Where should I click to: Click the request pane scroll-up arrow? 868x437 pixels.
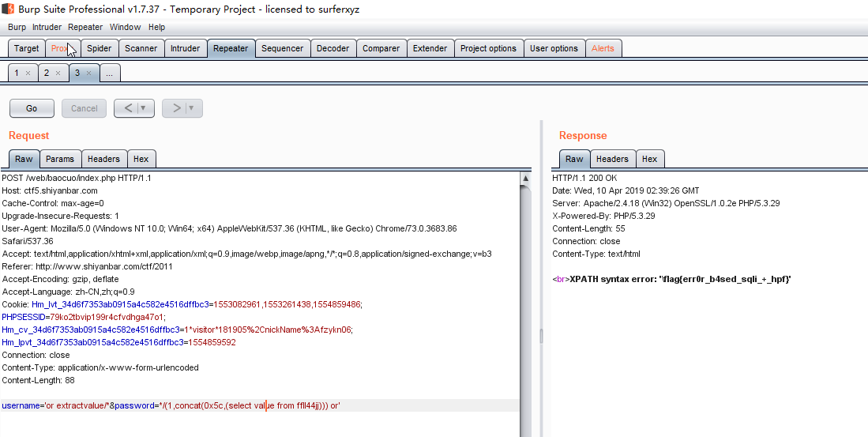tap(525, 179)
